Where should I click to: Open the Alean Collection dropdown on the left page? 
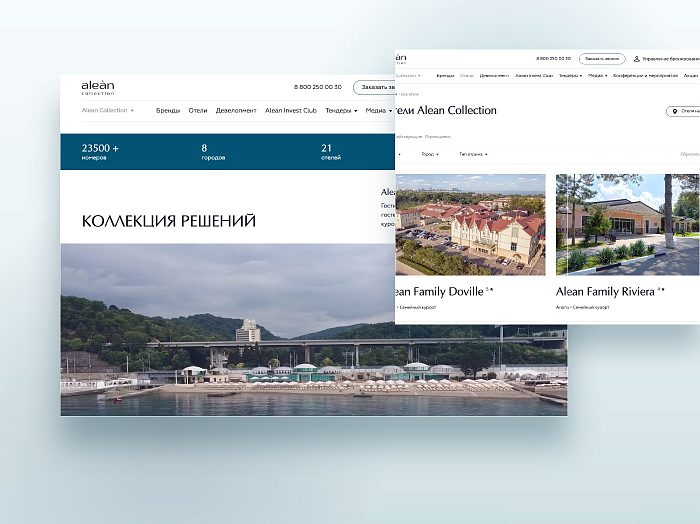[108, 110]
